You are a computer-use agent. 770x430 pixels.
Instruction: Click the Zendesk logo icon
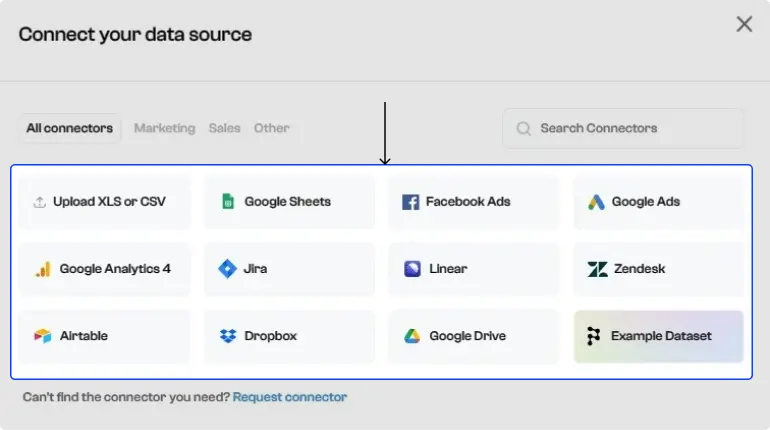point(597,269)
